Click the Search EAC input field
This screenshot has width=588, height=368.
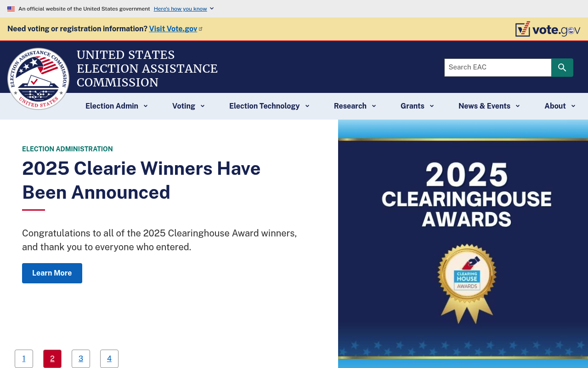pyautogui.click(x=498, y=68)
